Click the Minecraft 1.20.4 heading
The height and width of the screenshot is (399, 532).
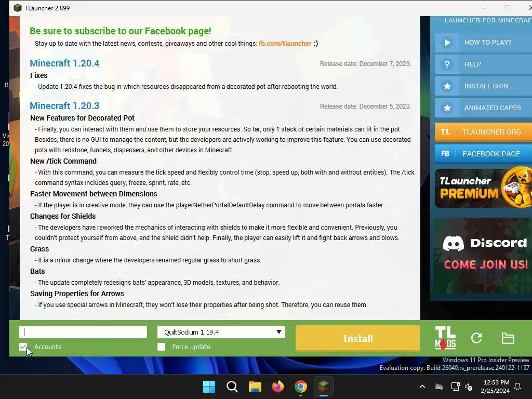(x=64, y=63)
